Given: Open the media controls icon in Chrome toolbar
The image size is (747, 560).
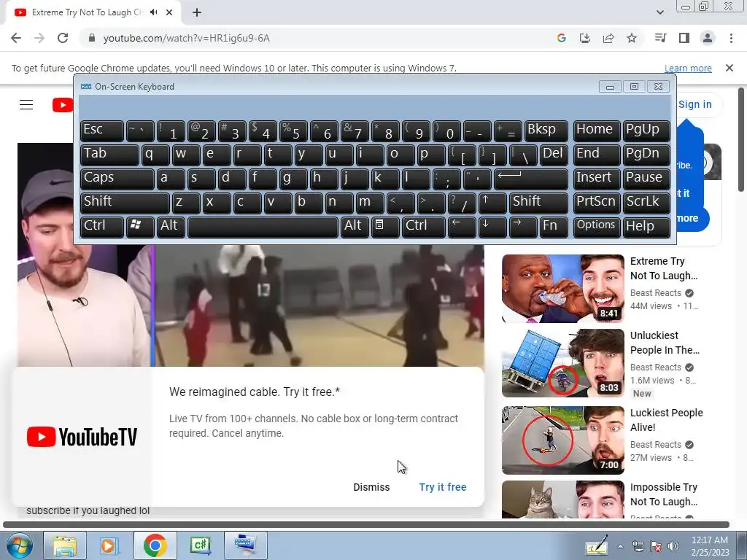Looking at the screenshot, I should pos(661,38).
